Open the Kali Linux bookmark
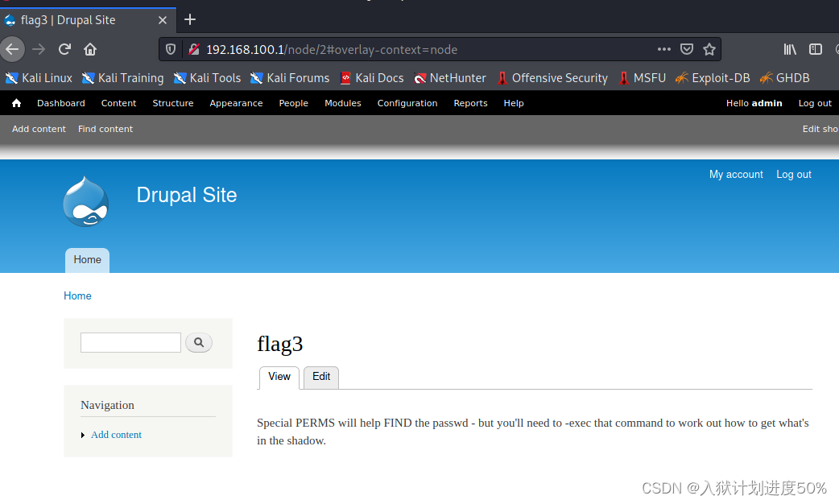Image resolution: width=839 pixels, height=504 pixels. [39, 78]
